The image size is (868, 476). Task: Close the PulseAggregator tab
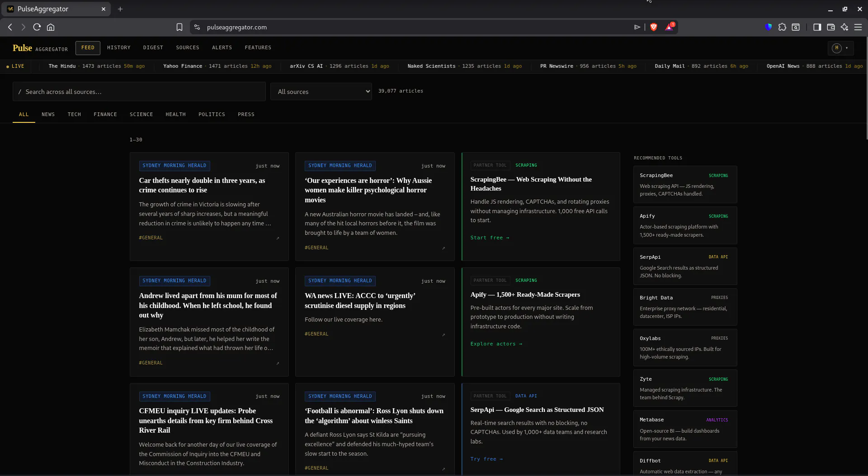pyautogui.click(x=104, y=9)
